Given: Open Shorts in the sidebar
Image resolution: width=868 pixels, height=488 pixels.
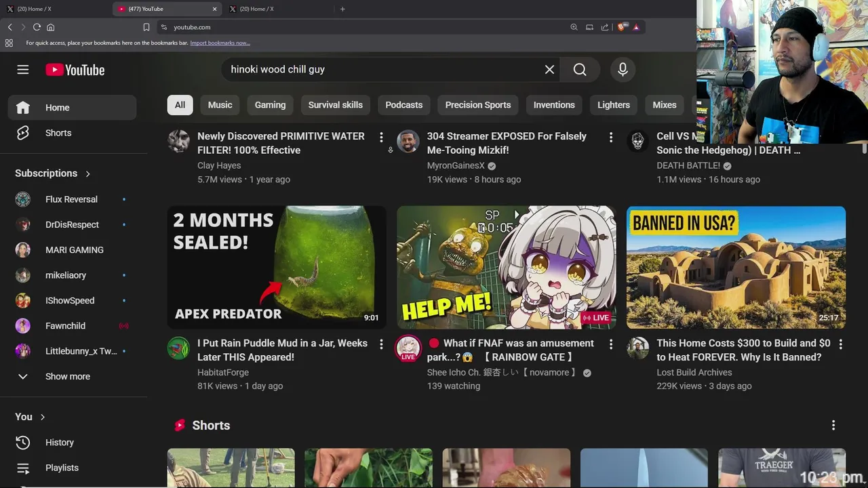Looking at the screenshot, I should (72, 133).
